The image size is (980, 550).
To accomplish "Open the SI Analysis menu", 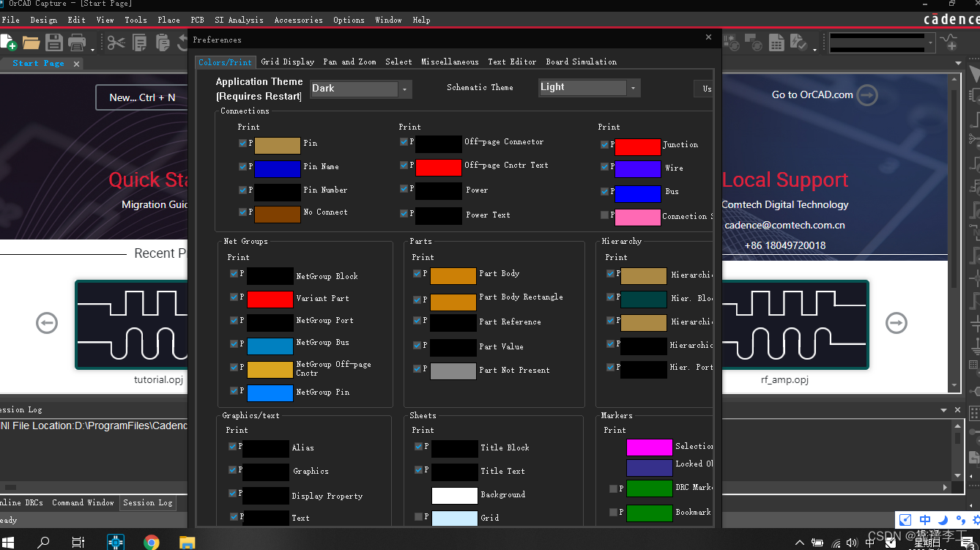I will click(x=240, y=20).
